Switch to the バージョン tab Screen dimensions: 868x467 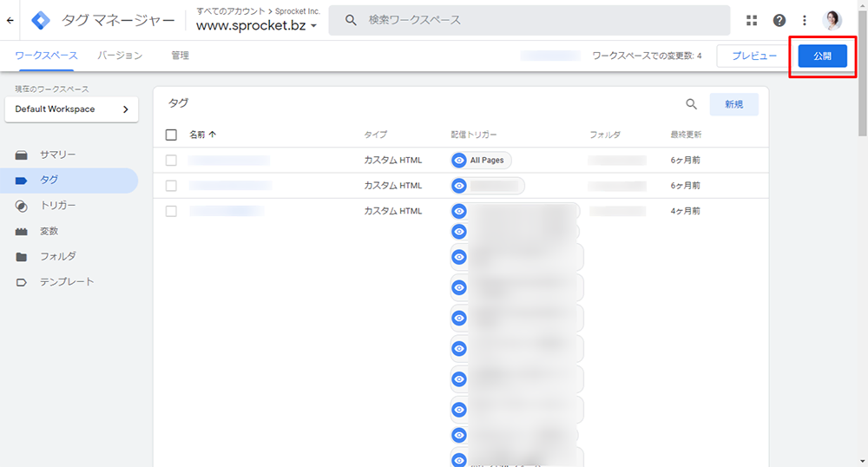click(120, 56)
